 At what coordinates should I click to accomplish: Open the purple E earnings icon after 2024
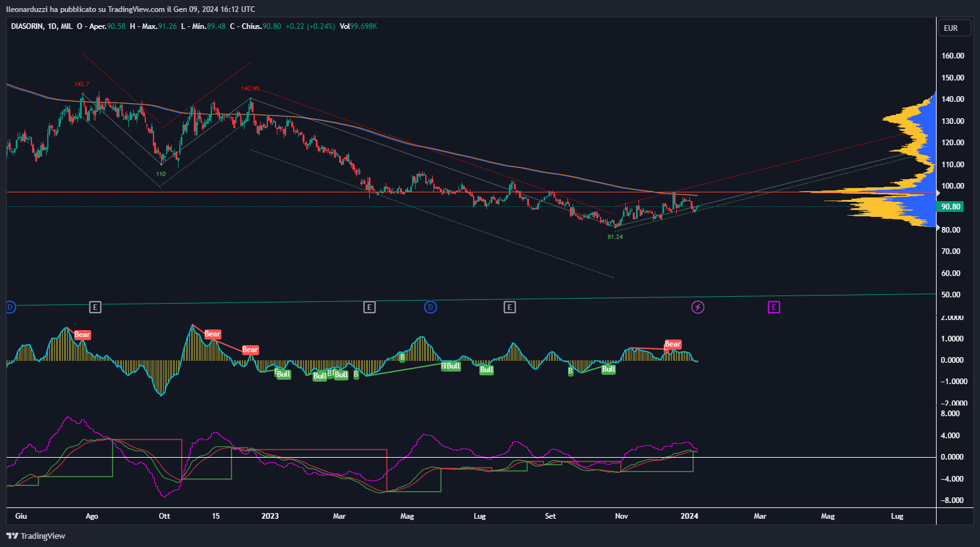774,307
